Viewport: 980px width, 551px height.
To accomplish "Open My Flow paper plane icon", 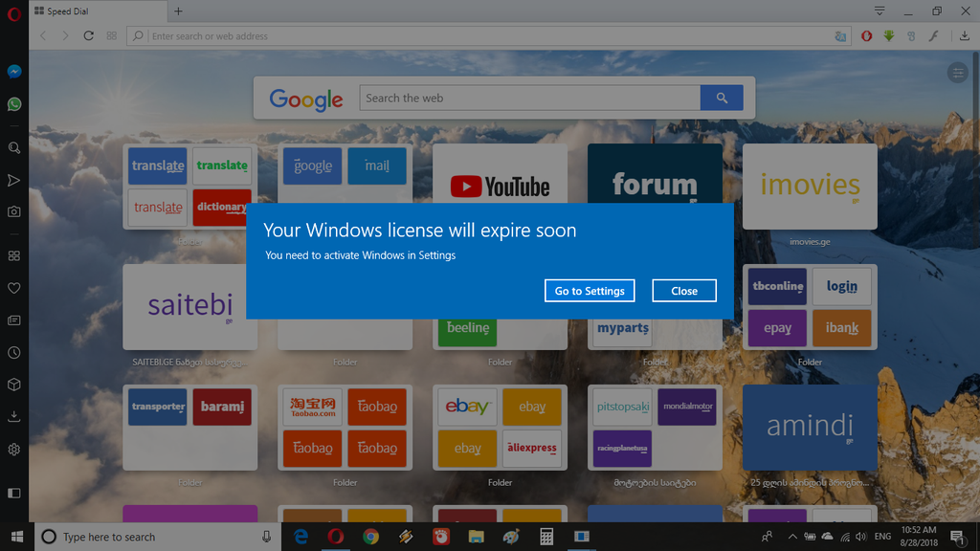I will pyautogui.click(x=13, y=181).
